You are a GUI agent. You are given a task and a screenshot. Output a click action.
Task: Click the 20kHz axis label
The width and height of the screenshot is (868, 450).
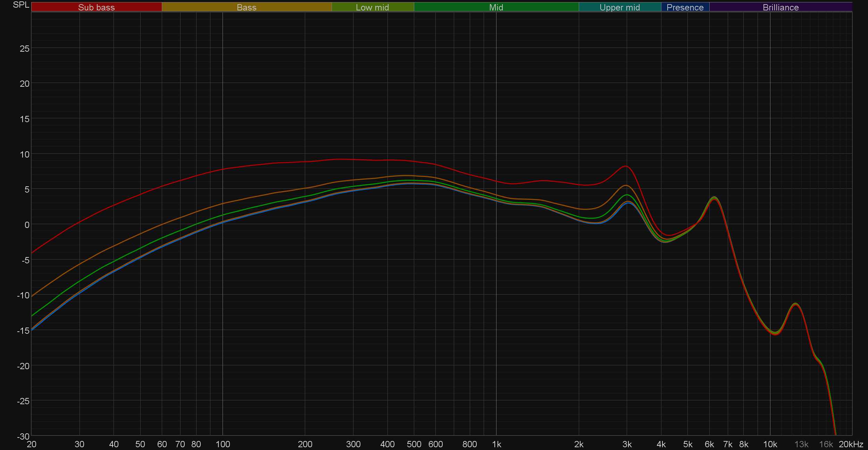[x=851, y=444]
